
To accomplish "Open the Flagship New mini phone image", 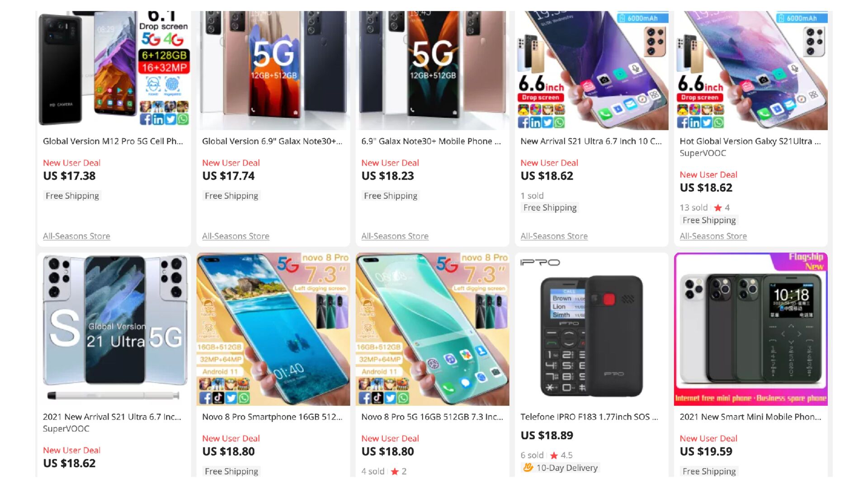I will 750,329.
